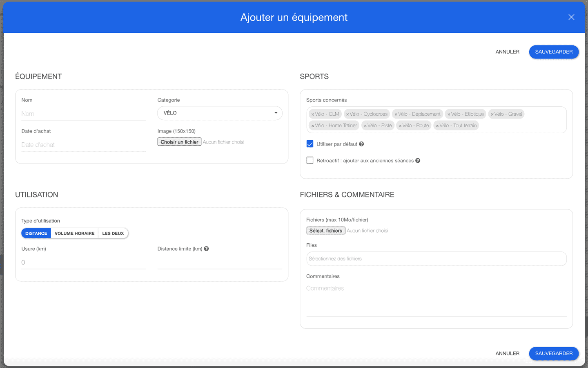Focus the Nom input field

tap(83, 114)
